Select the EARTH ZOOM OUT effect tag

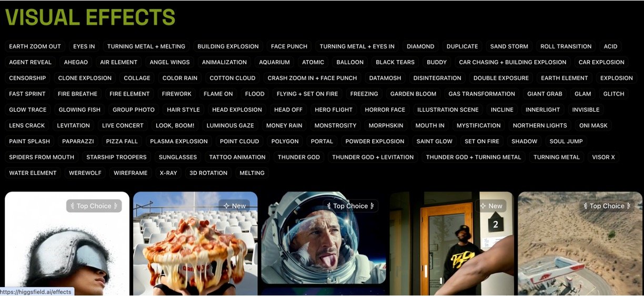tap(35, 46)
